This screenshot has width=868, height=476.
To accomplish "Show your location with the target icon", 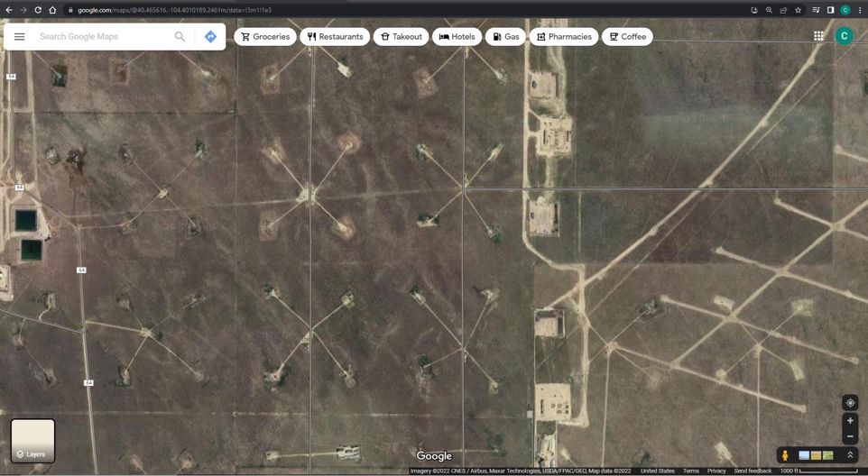I will click(x=849, y=403).
